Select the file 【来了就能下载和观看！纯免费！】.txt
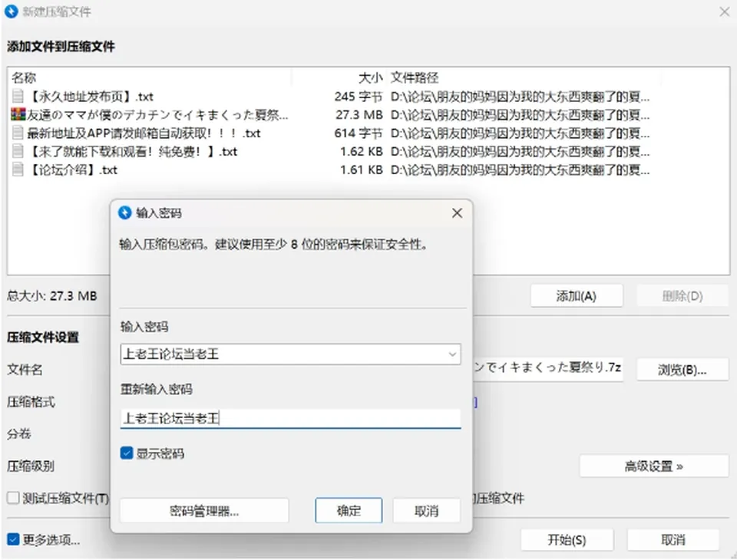Image resolution: width=737 pixels, height=560 pixels. (131, 151)
